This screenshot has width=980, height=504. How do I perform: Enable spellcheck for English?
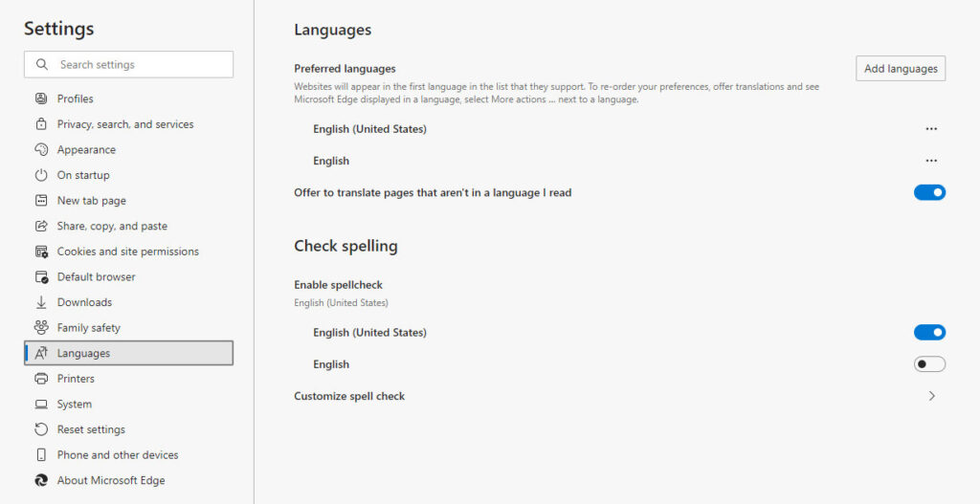coord(929,364)
